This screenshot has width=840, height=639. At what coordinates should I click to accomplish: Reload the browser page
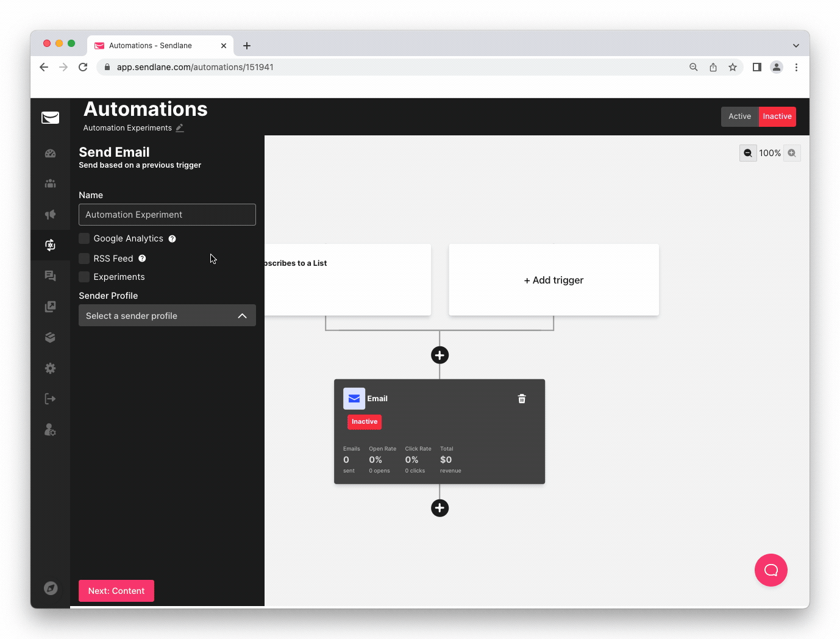click(83, 67)
